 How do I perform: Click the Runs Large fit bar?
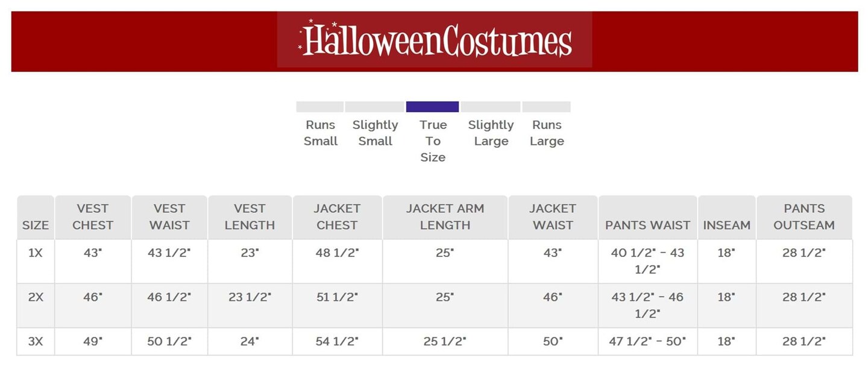[546, 107]
